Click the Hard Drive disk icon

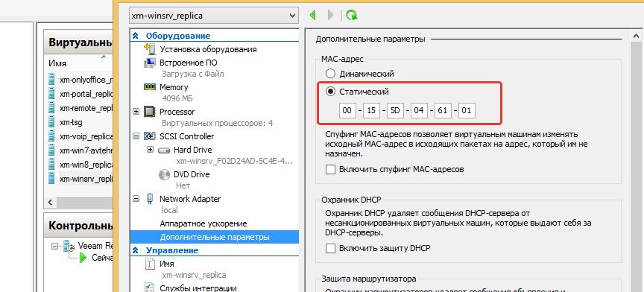[x=164, y=150]
